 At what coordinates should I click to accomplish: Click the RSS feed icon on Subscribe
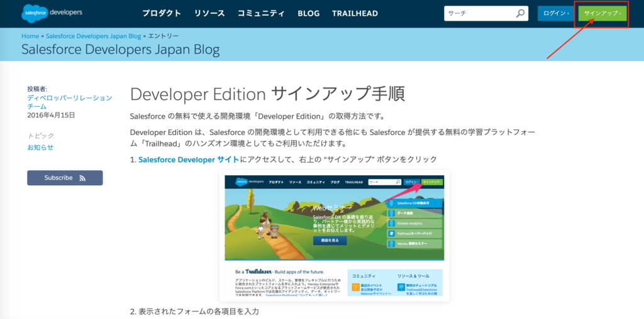pyautogui.click(x=82, y=178)
